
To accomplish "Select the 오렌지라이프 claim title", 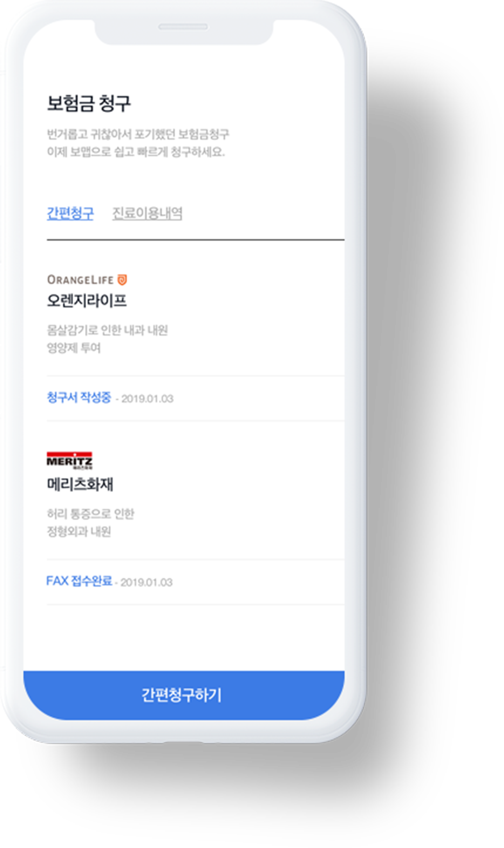I will [x=87, y=301].
